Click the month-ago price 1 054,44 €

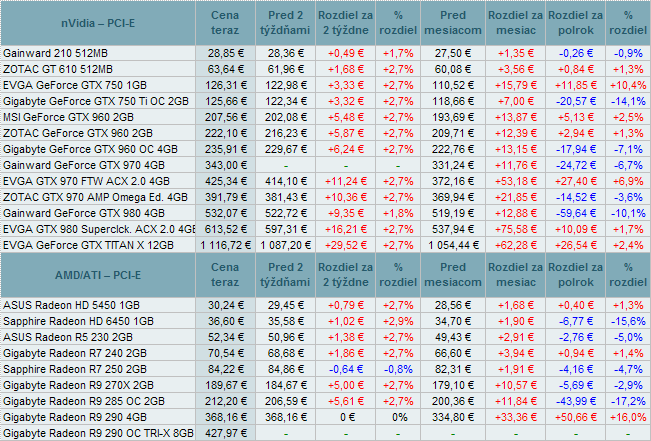(453, 245)
